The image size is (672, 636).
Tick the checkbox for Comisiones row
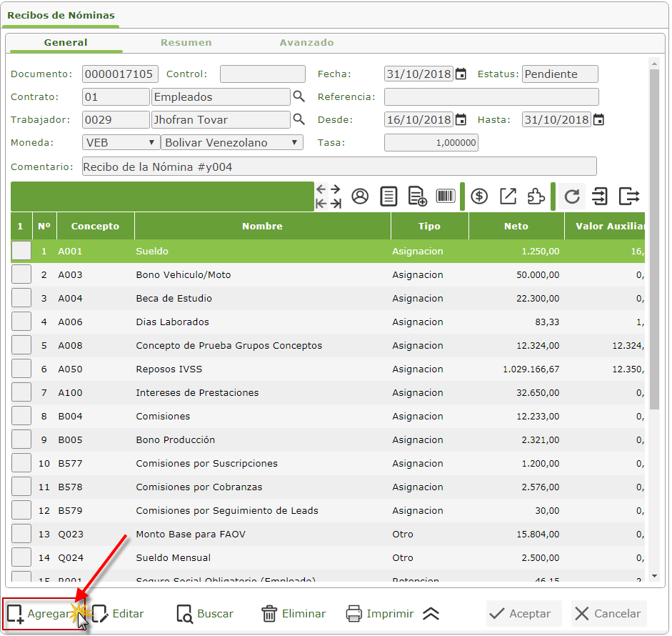(x=21, y=416)
